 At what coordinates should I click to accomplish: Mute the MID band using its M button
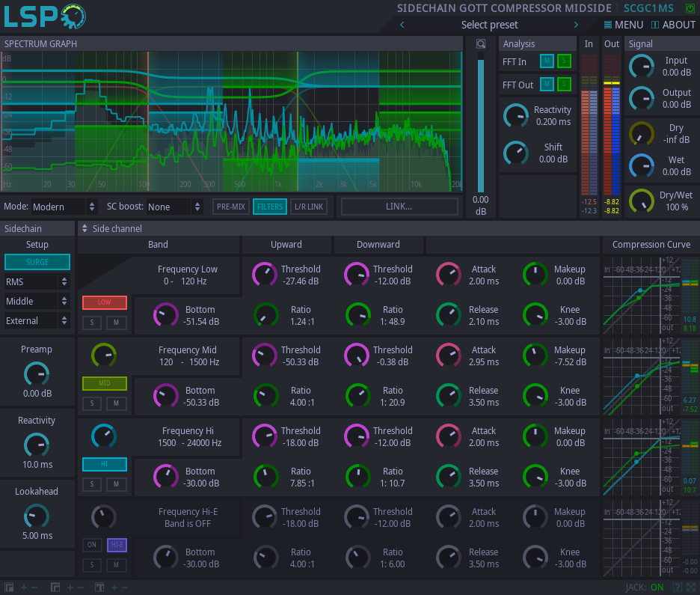(117, 403)
